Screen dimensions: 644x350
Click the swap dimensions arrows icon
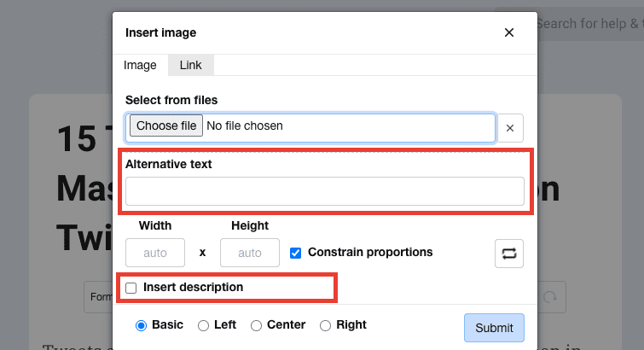tap(509, 254)
